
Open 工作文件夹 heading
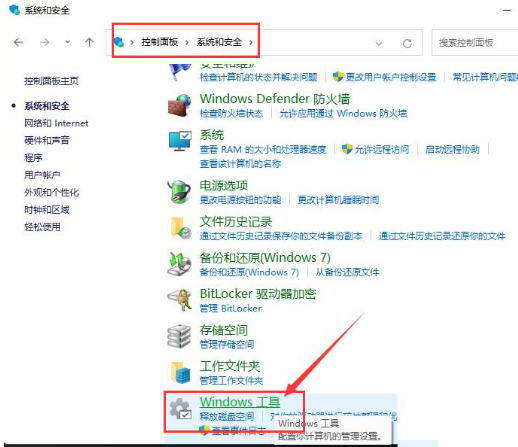coord(230,366)
